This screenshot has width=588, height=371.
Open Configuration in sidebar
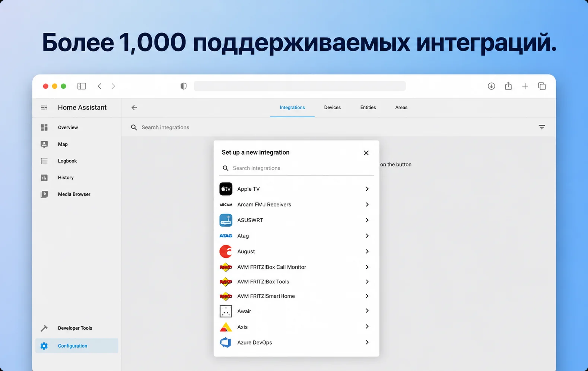tap(76, 346)
